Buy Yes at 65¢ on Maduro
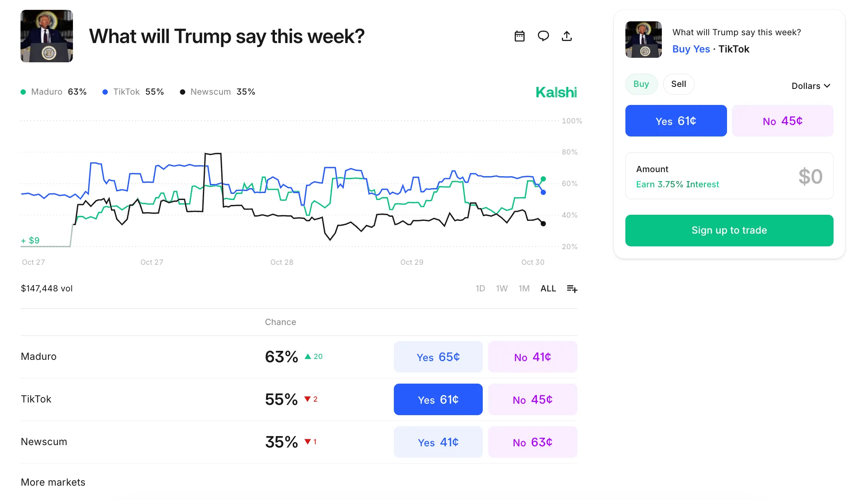Image resolution: width=868 pixels, height=500 pixels. click(x=438, y=357)
